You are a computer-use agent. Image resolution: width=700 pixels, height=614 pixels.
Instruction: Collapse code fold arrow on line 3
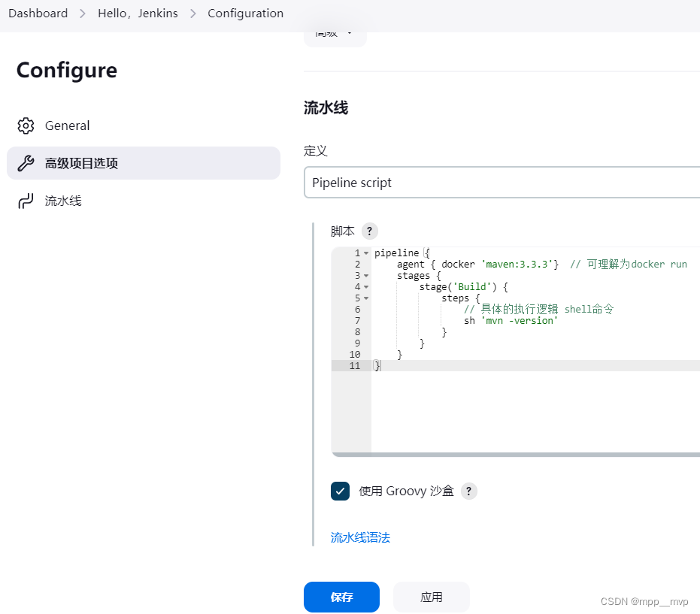point(366,276)
